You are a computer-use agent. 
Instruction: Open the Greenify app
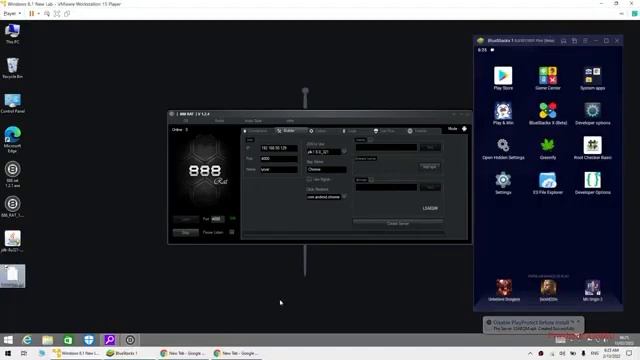click(x=548, y=148)
